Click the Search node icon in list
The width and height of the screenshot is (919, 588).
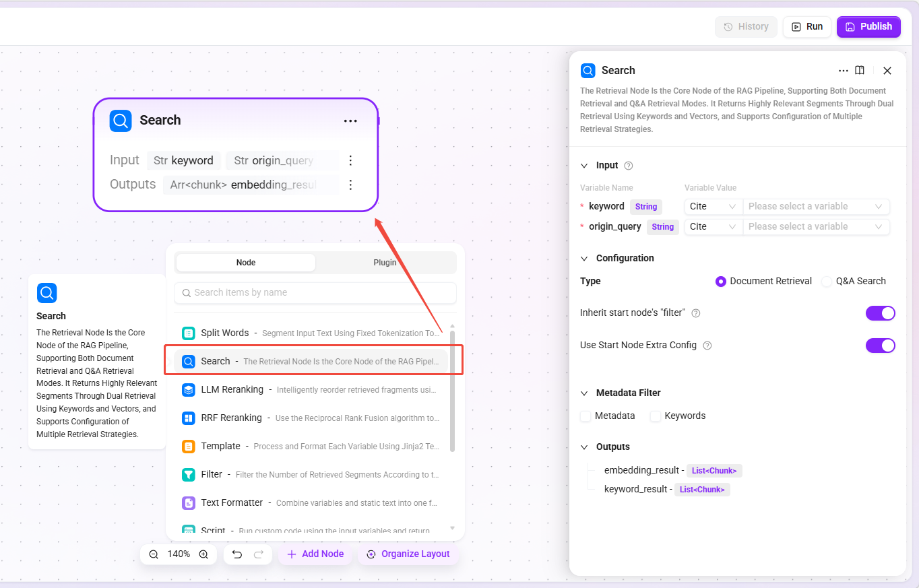pyautogui.click(x=189, y=361)
